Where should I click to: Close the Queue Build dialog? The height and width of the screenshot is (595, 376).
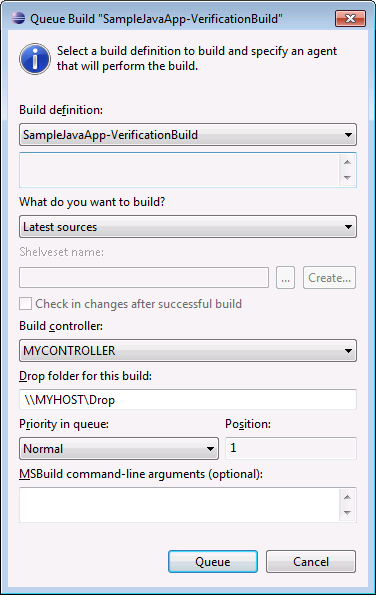coord(351,18)
